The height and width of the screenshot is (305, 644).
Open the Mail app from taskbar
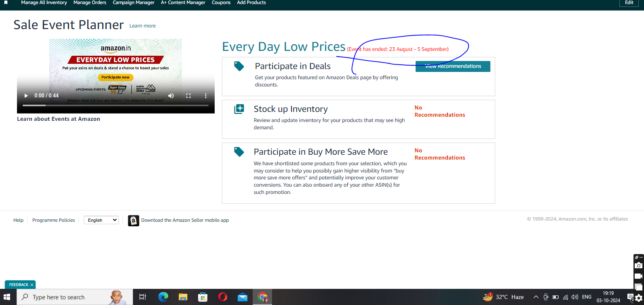pyautogui.click(x=242, y=297)
